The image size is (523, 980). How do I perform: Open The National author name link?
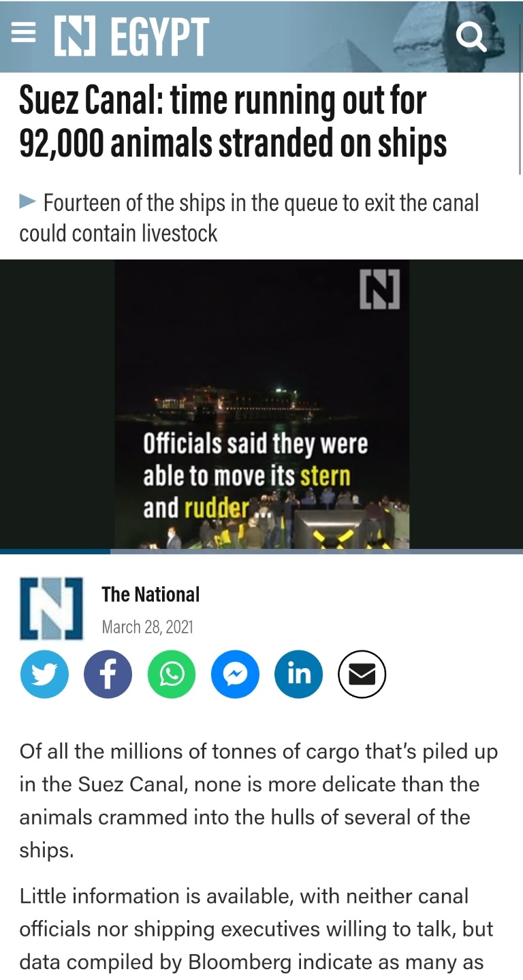[x=150, y=595]
